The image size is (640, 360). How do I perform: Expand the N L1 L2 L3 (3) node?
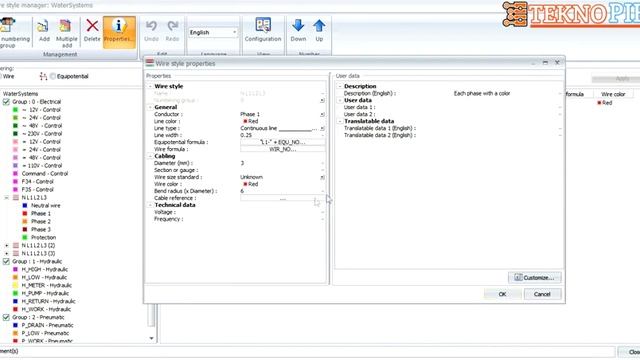click(x=7, y=253)
